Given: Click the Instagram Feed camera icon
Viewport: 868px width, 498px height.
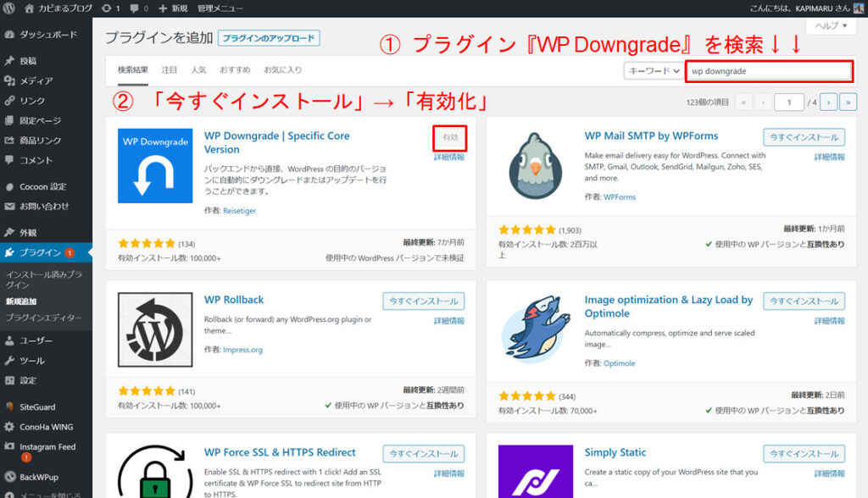Looking at the screenshot, I should pyautogui.click(x=9, y=446).
